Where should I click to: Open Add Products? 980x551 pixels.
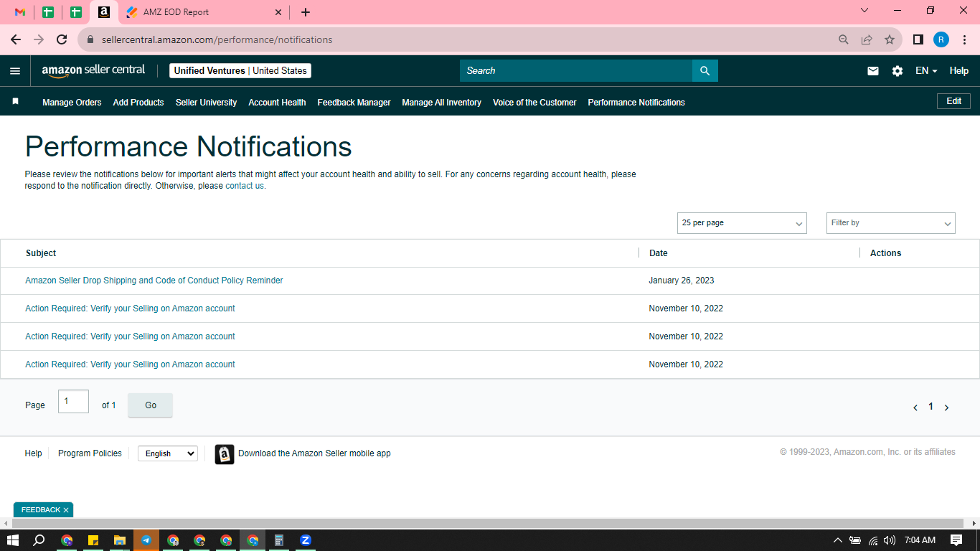(138, 103)
